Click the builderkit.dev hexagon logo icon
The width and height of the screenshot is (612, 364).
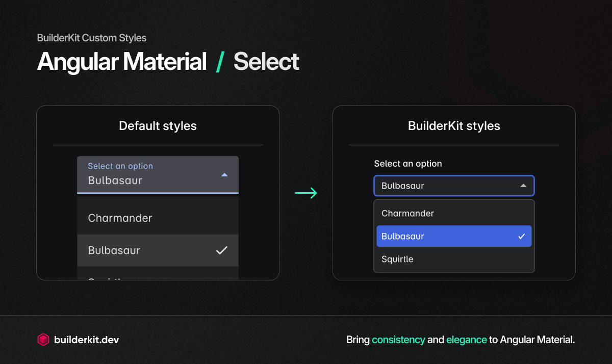43,340
